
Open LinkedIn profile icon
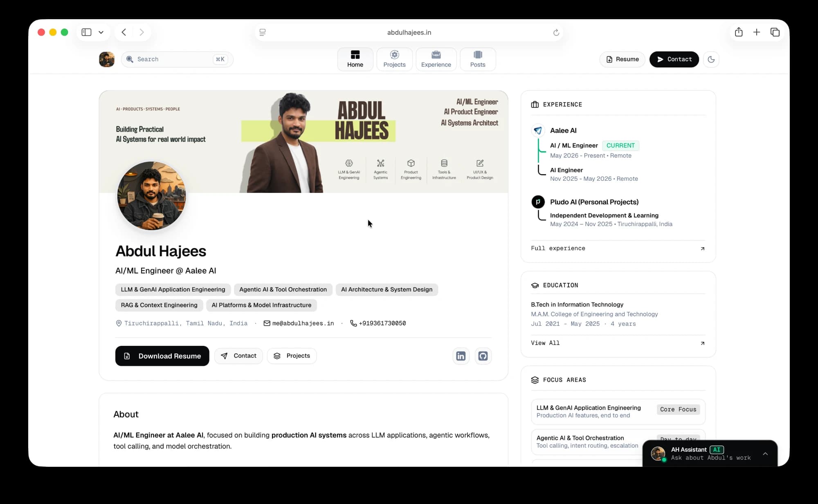461,356
